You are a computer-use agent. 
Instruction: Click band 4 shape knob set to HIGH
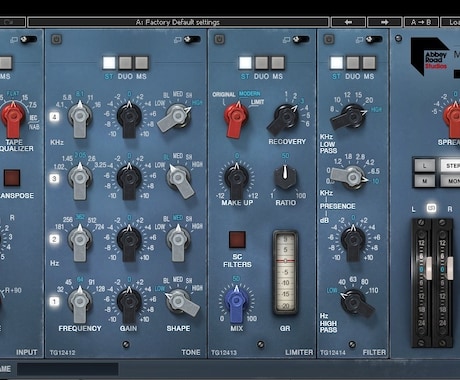(x=177, y=117)
